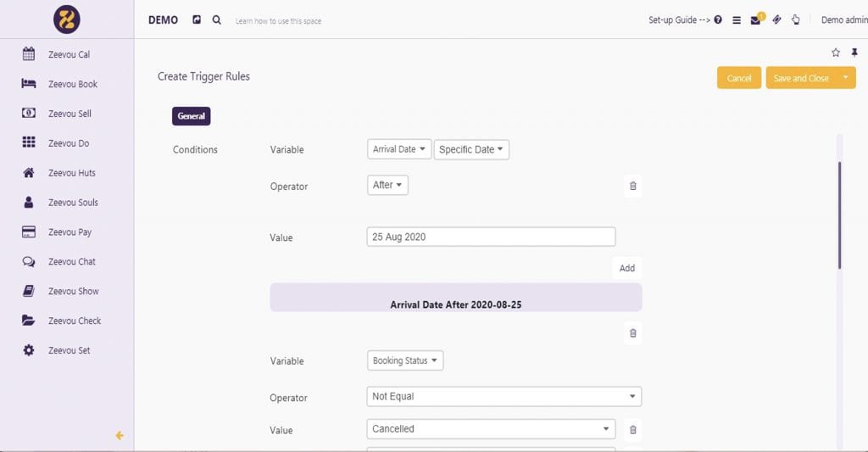
Task: Open the hamburger list menu icon
Action: (737, 20)
